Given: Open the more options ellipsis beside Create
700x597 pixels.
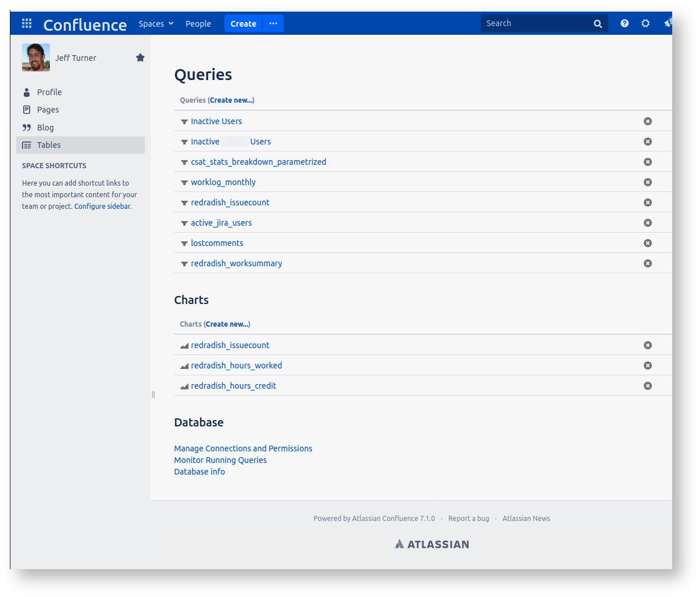Looking at the screenshot, I should 273,23.
